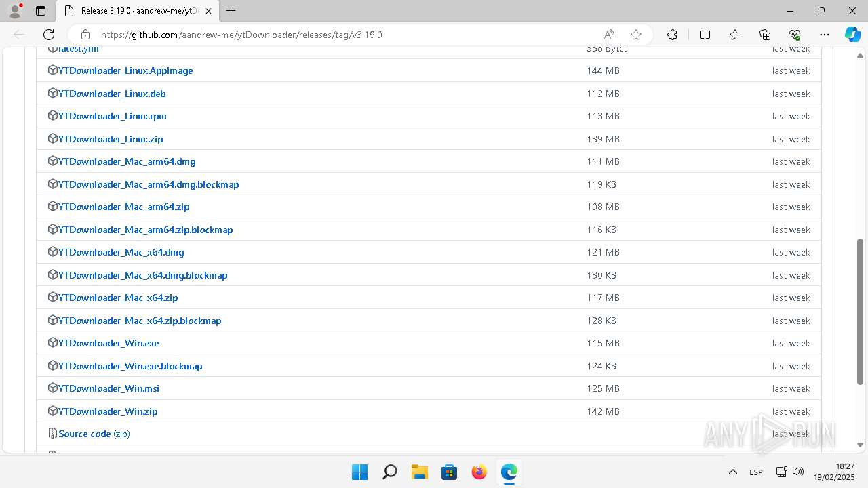Download YTDownloader_Mac_arm64.zip
Viewport: 868px width, 488px height.
[x=124, y=207]
